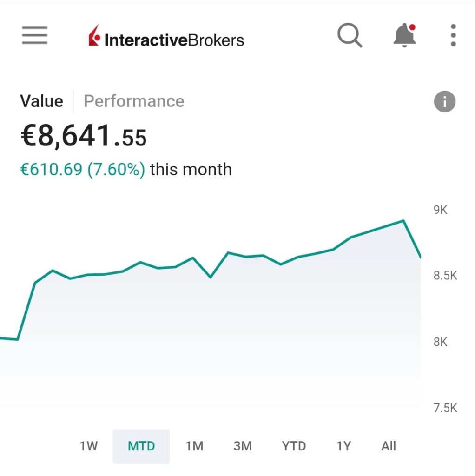Click the info circle icon
Screen dimensions: 475x476
coord(445,101)
